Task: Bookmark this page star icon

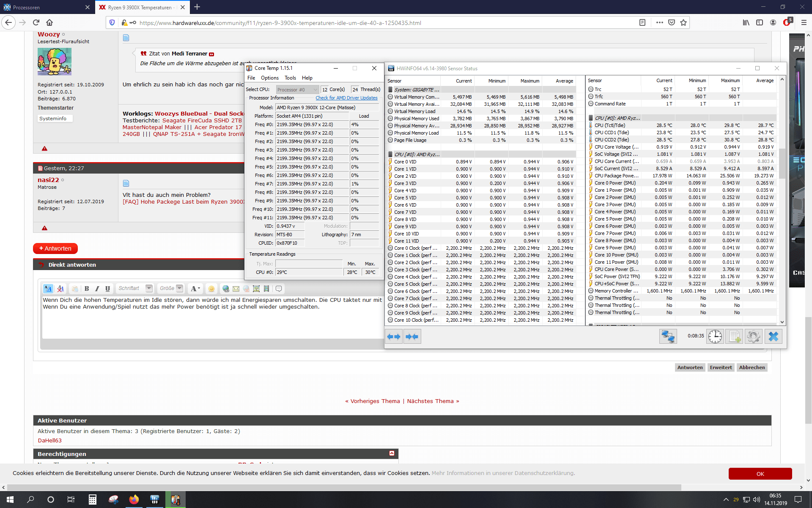Action: (x=683, y=22)
